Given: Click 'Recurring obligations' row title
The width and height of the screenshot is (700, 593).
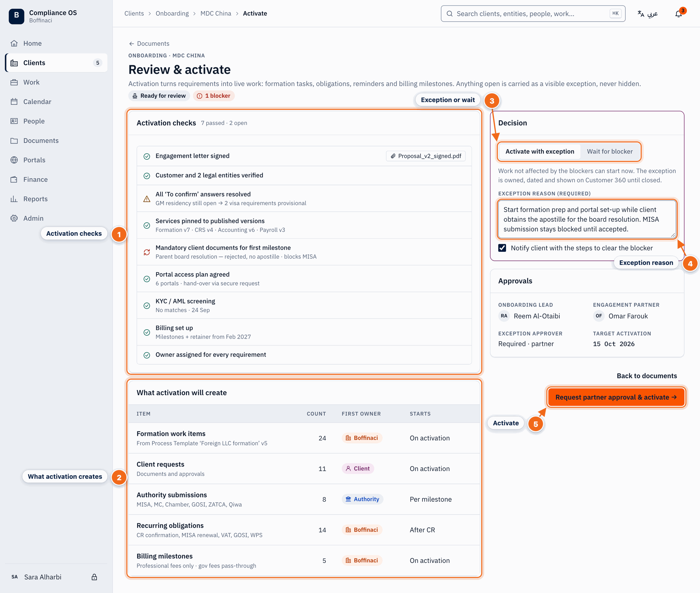Looking at the screenshot, I should 170,525.
